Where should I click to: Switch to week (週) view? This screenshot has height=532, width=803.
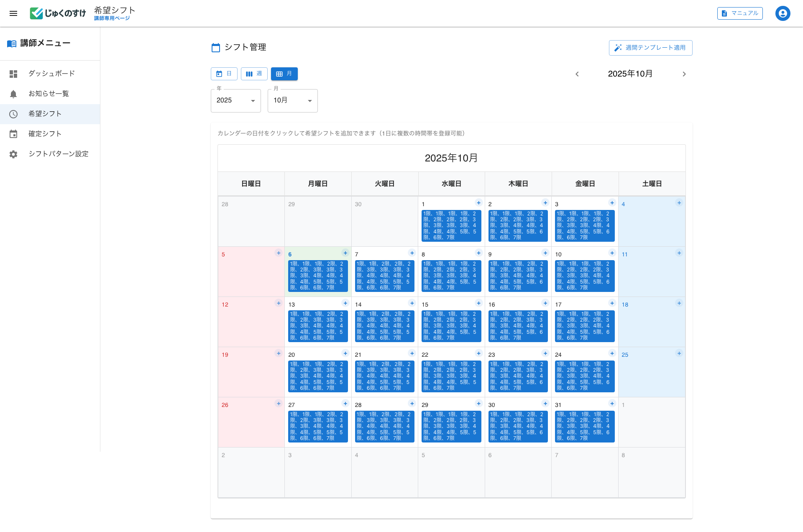point(254,74)
